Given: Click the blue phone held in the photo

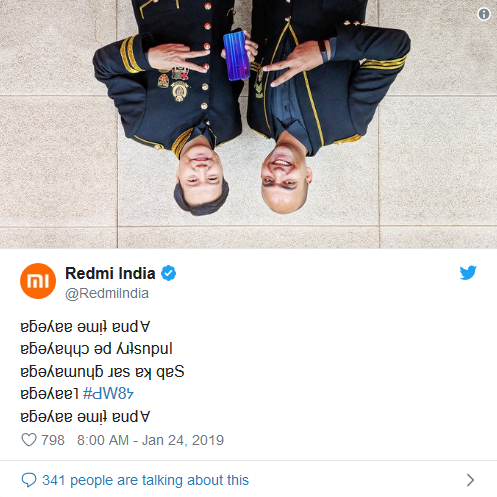Looking at the screenshot, I should pos(236,56).
